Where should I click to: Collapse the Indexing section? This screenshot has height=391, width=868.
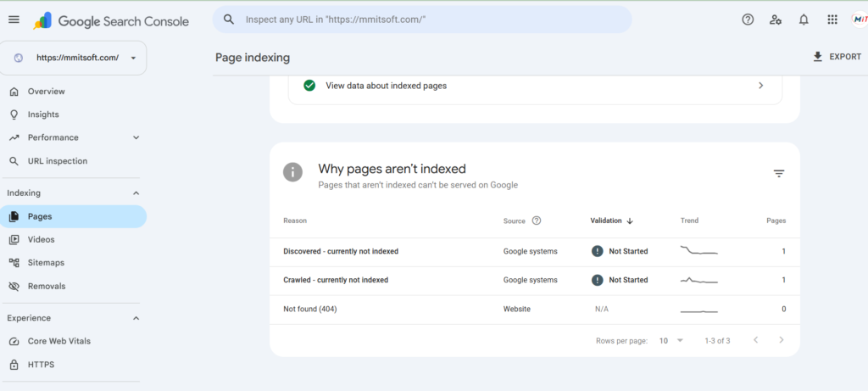[x=136, y=193]
